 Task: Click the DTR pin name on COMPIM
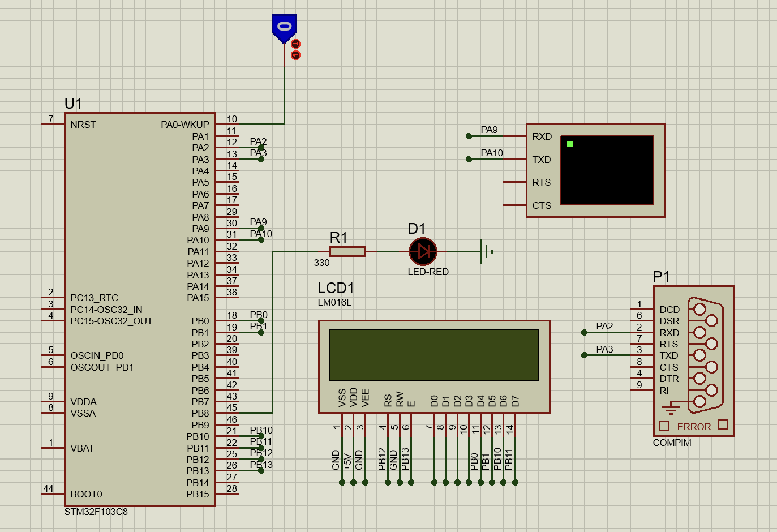coord(669,379)
